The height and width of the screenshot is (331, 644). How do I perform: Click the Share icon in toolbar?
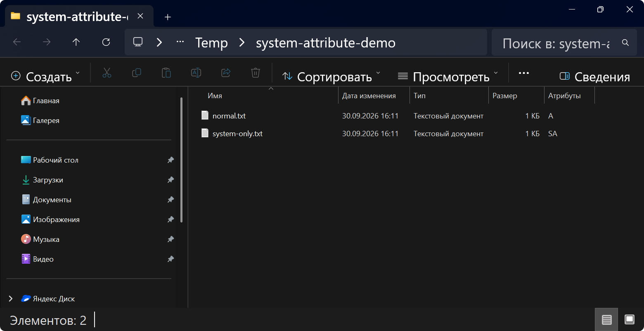(226, 73)
